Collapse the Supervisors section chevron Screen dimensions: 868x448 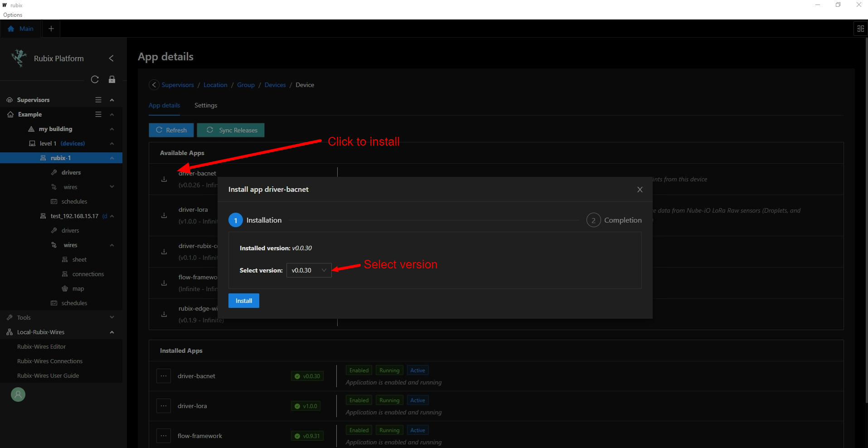tap(112, 100)
